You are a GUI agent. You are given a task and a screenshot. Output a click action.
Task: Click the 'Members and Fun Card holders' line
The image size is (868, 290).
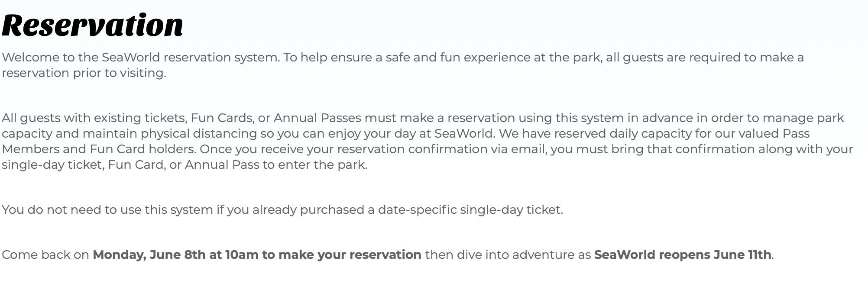(428, 149)
